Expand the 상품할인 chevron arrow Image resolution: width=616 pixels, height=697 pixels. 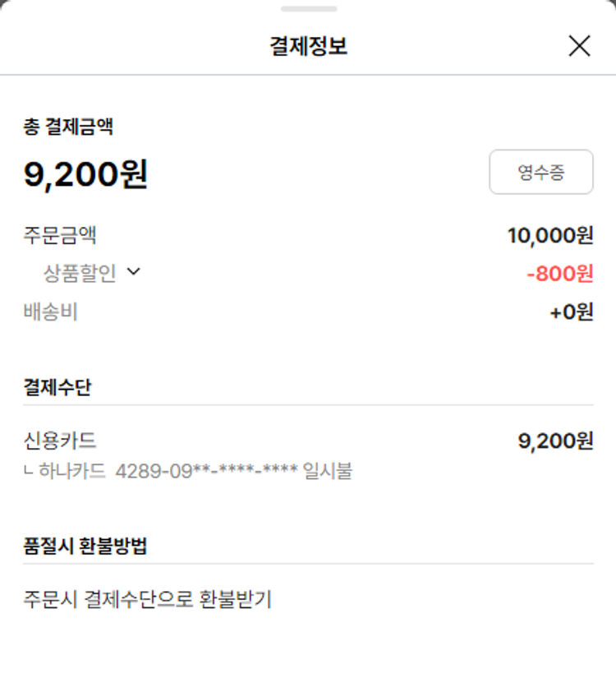(x=134, y=272)
